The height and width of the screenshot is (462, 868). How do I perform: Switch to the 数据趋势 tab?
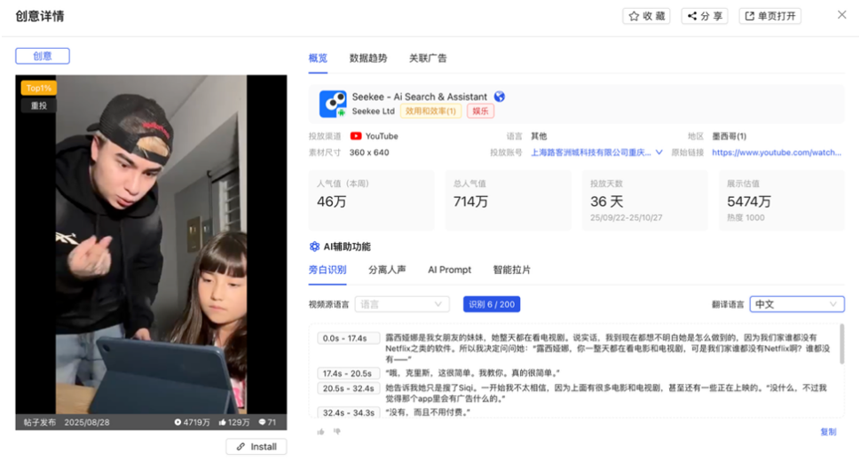[368, 59]
